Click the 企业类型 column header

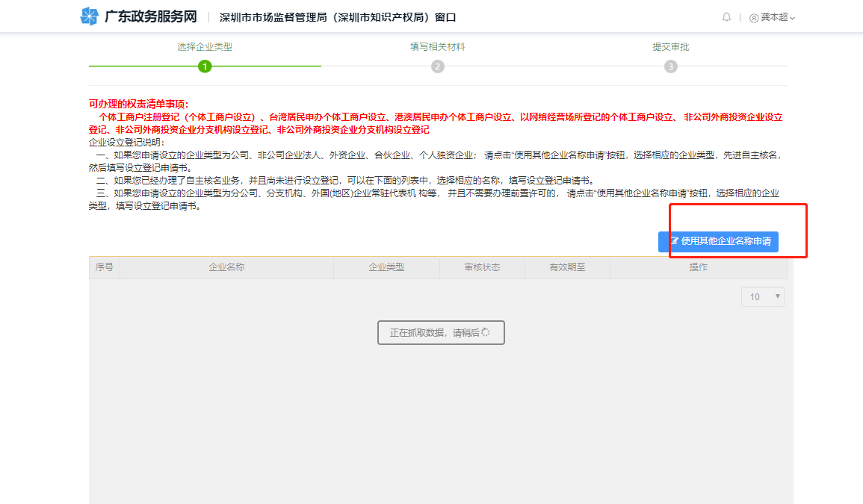click(386, 267)
